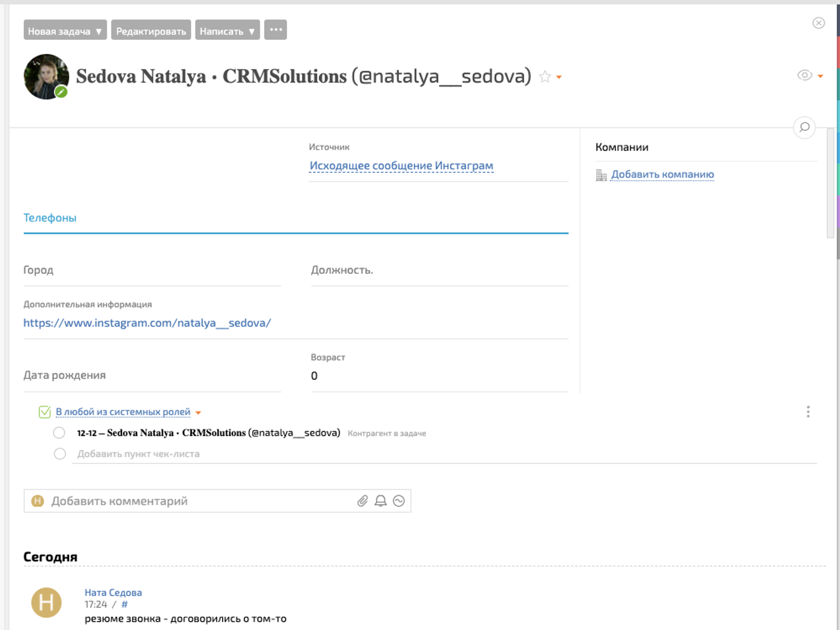
Task: Click the Добавить компанию link
Action: tap(662, 174)
